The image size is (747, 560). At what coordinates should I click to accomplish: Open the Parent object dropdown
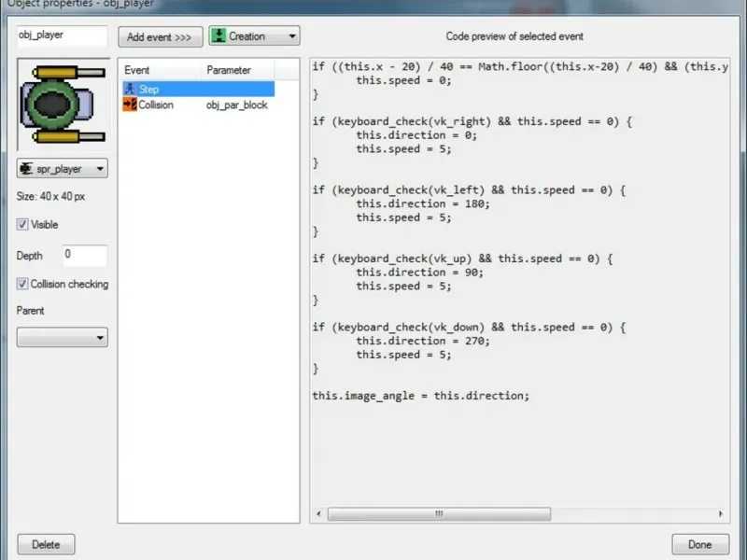click(63, 337)
